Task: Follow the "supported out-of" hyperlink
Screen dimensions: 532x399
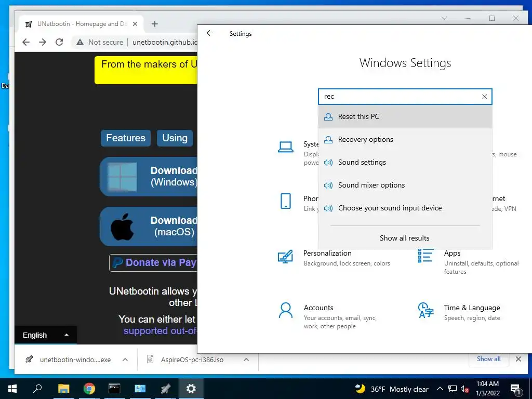Action: point(160,331)
